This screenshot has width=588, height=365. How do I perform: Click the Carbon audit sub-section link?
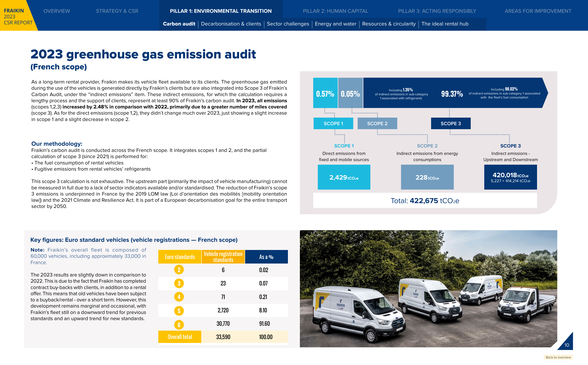[x=179, y=24]
